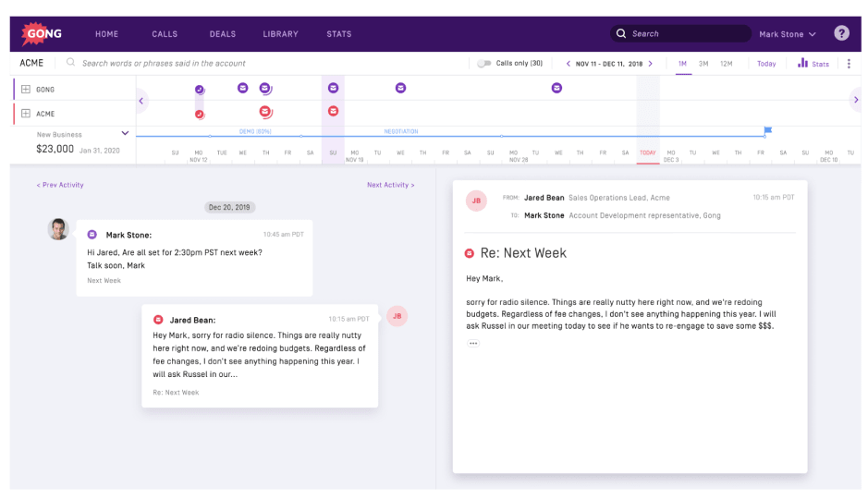This screenshot has width=868, height=499.
Task: Select Gong email icon on Wednesday Nov 14
Action: pos(242,88)
